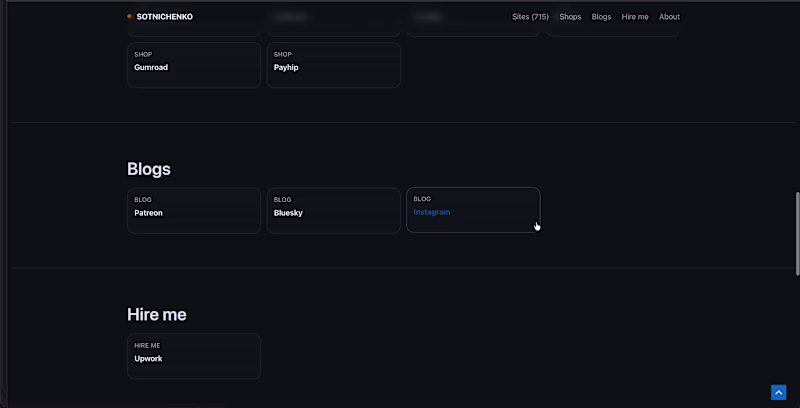
Task: Choose Hire me in the navigation bar
Action: click(635, 17)
